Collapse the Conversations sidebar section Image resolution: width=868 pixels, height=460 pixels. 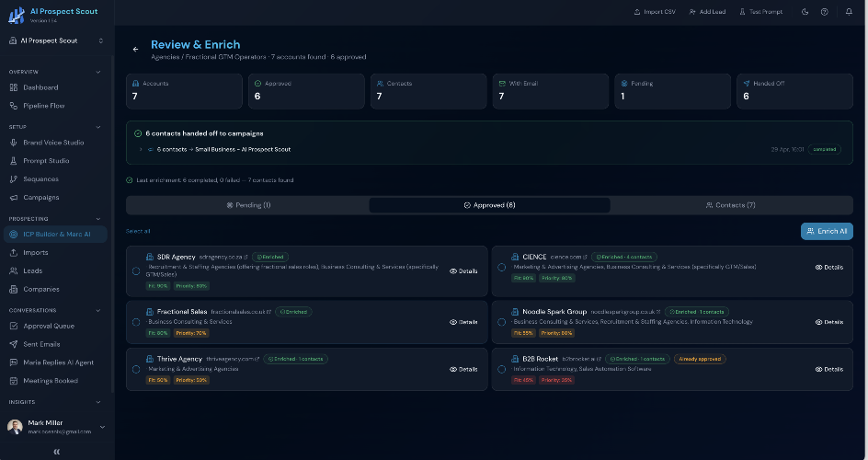(x=98, y=311)
